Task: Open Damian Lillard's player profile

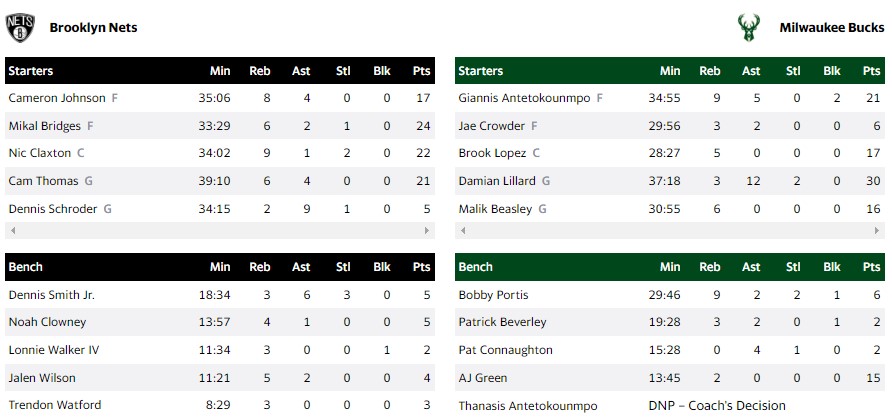Action: point(498,181)
